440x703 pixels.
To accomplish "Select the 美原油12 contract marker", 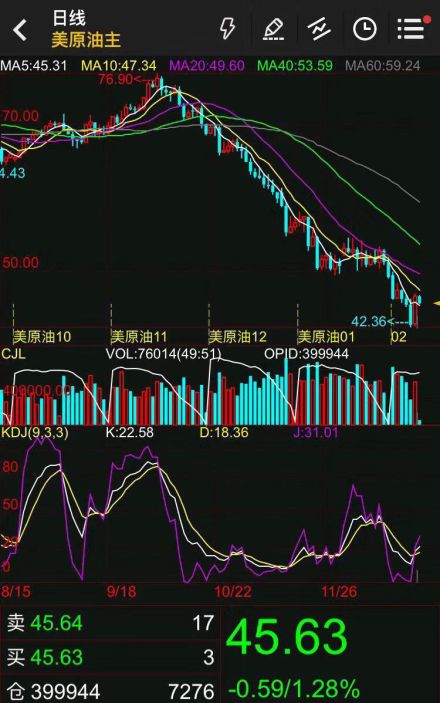I will pos(238,337).
